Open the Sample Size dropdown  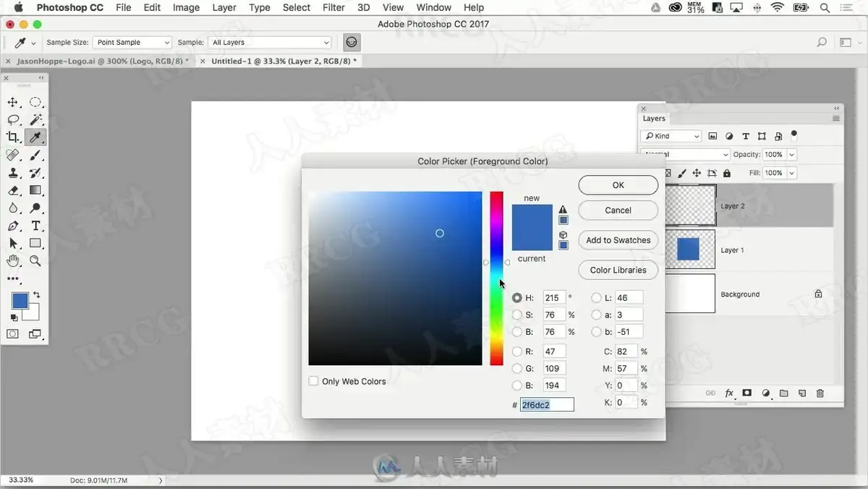(132, 43)
